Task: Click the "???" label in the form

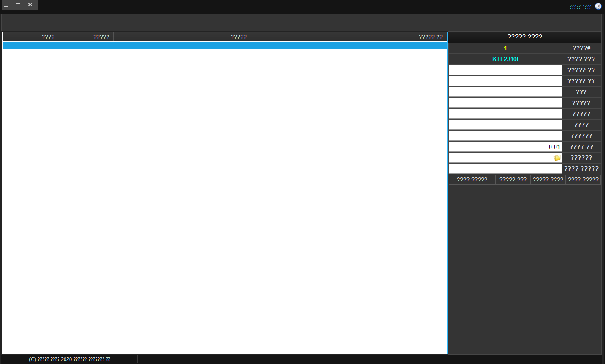Action: coord(581,92)
